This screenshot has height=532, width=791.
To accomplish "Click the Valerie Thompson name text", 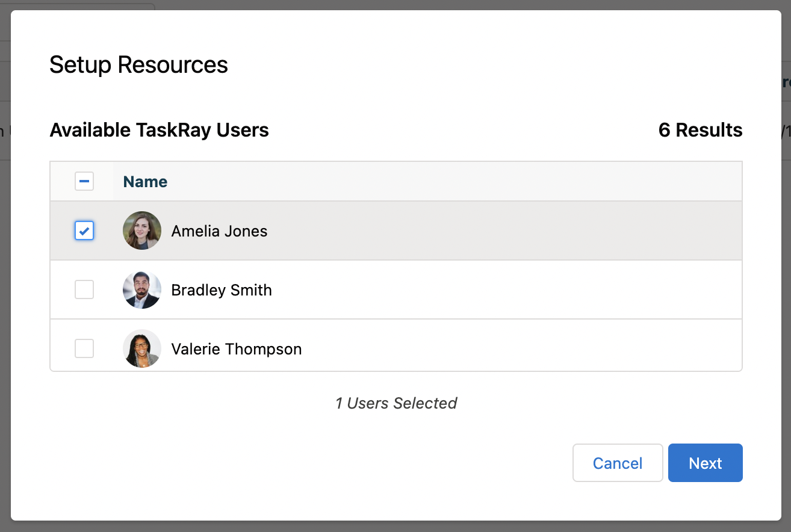I will tap(236, 348).
